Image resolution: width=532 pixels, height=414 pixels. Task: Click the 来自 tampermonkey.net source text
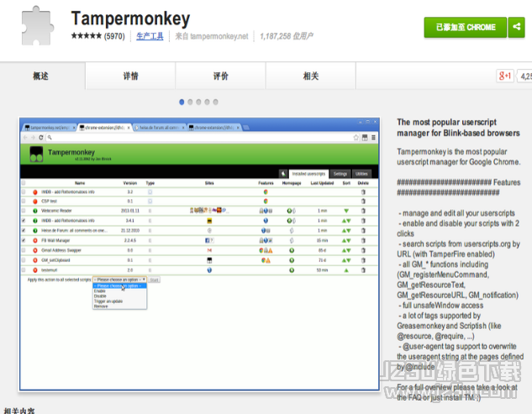212,36
